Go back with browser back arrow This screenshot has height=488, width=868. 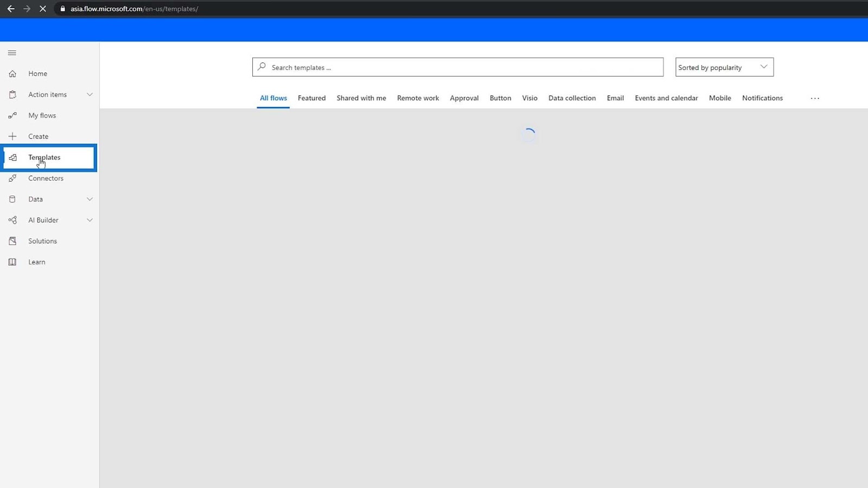pyautogui.click(x=10, y=9)
